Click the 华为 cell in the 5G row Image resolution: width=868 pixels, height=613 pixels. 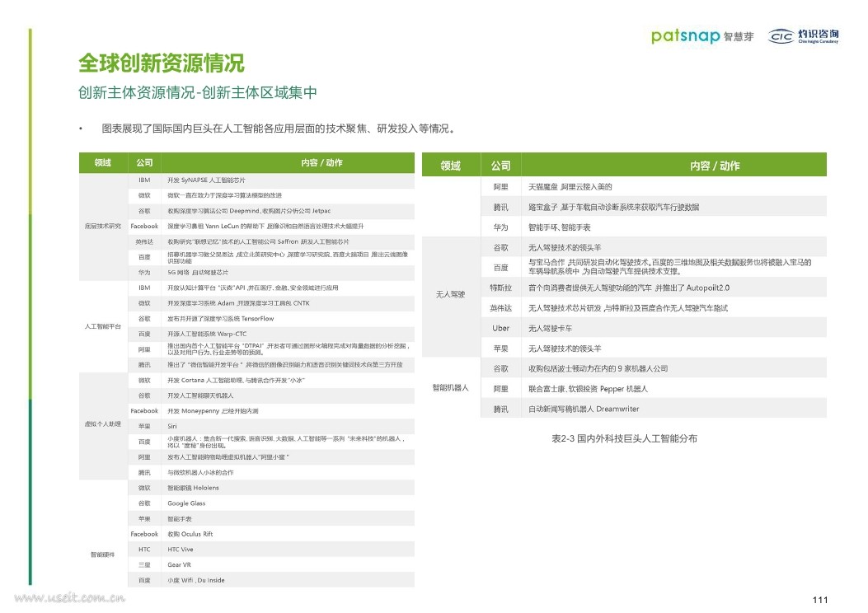click(144, 273)
